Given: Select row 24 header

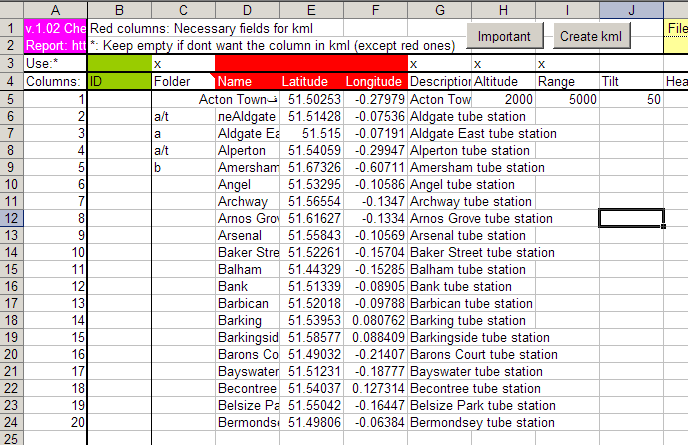Looking at the screenshot, I should coord(11,422).
